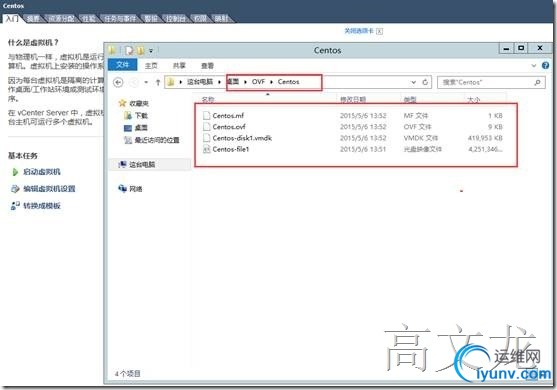Go up one folder level
This screenshot has width=557, height=390.
[158, 82]
